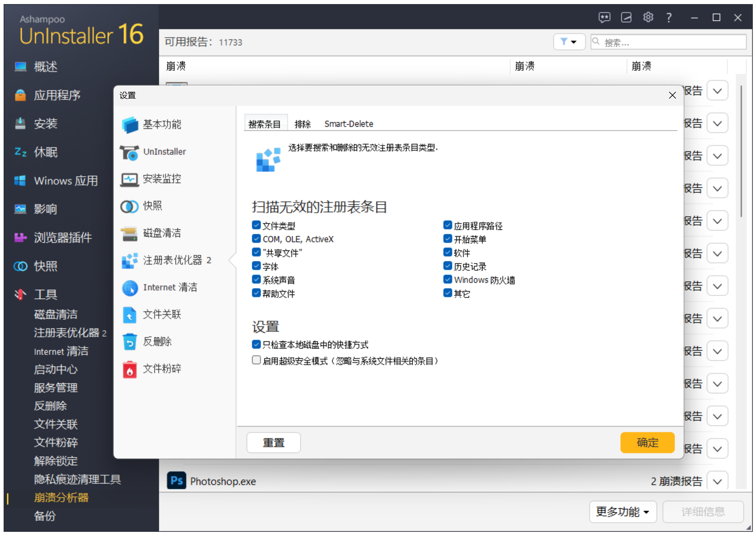Image resolution: width=756 pixels, height=535 pixels.
Task: Click the 快照 icon in main sidebar
Action: point(20,266)
